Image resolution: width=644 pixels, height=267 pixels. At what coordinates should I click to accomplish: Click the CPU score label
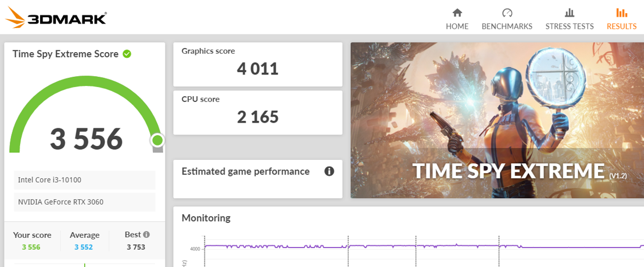pyautogui.click(x=200, y=99)
